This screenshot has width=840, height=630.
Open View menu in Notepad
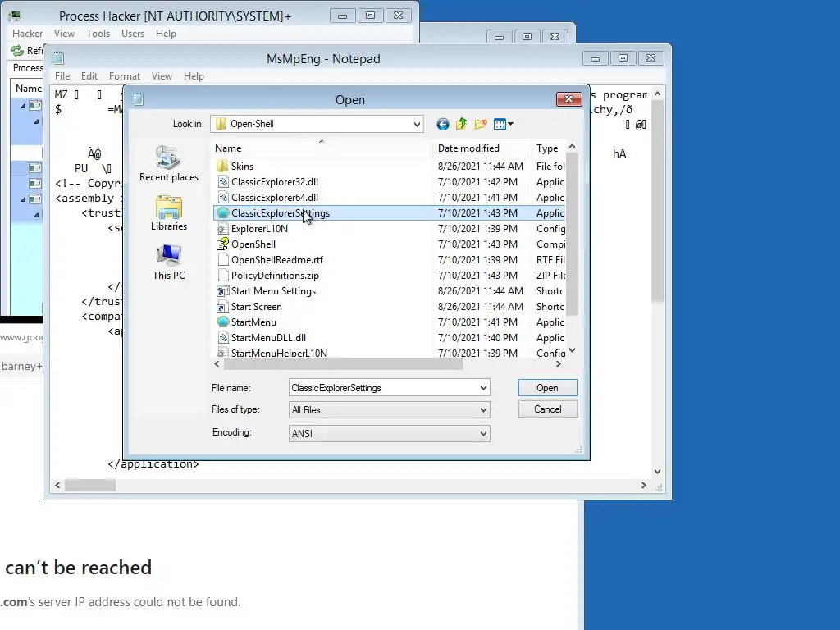tap(162, 76)
